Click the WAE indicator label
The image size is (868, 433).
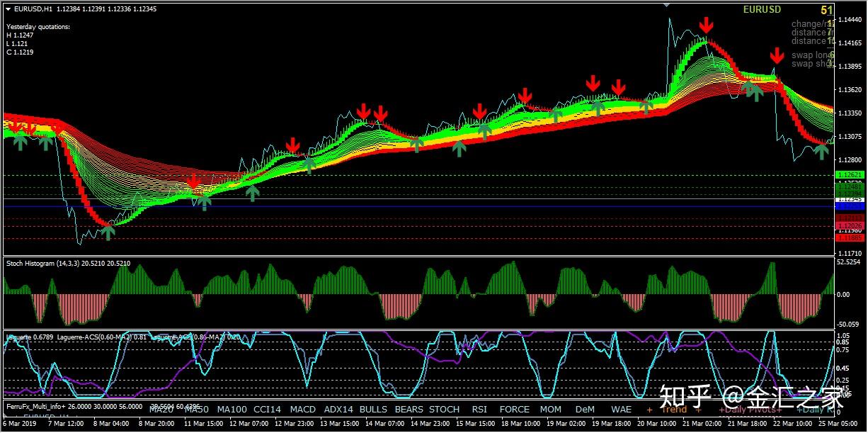(621, 409)
